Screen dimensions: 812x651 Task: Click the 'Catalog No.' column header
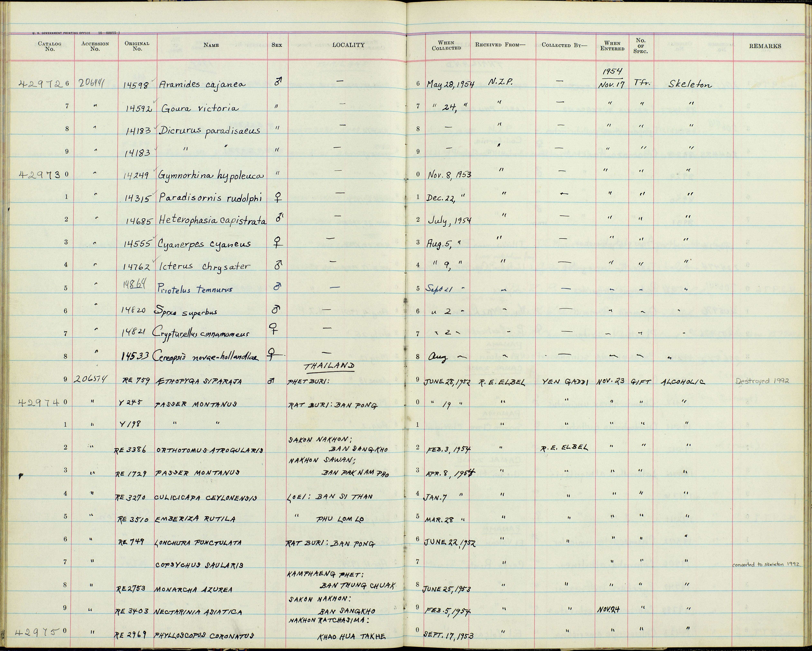coord(50,46)
